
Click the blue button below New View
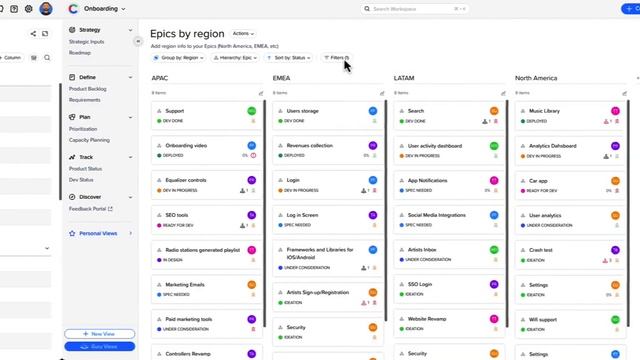pos(100,347)
